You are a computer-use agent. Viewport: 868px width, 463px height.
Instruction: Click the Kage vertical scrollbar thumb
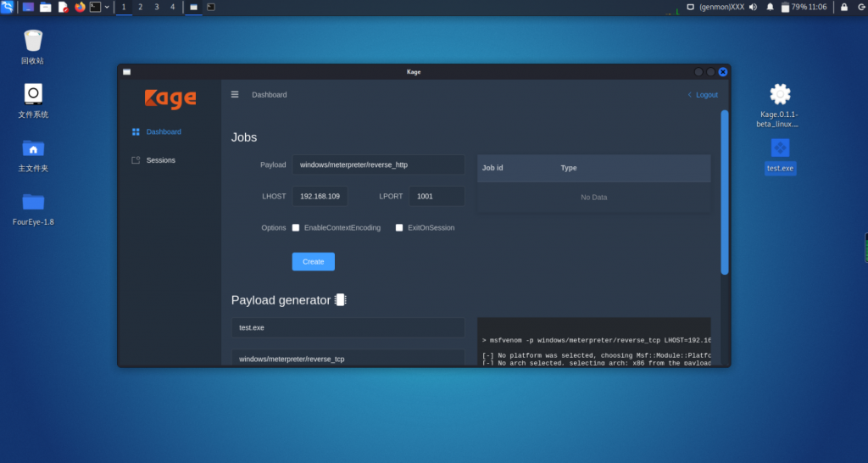(725, 192)
